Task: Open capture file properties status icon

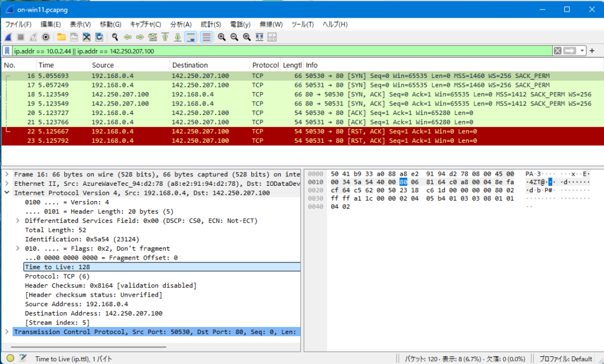Action: (x=23, y=358)
